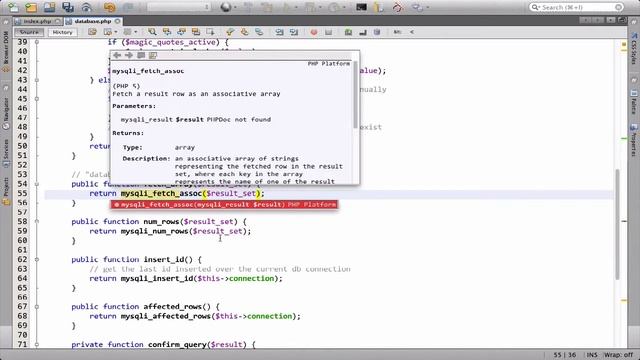Click the Find Selection magnifier icon
640x360 pixels.
152,32
